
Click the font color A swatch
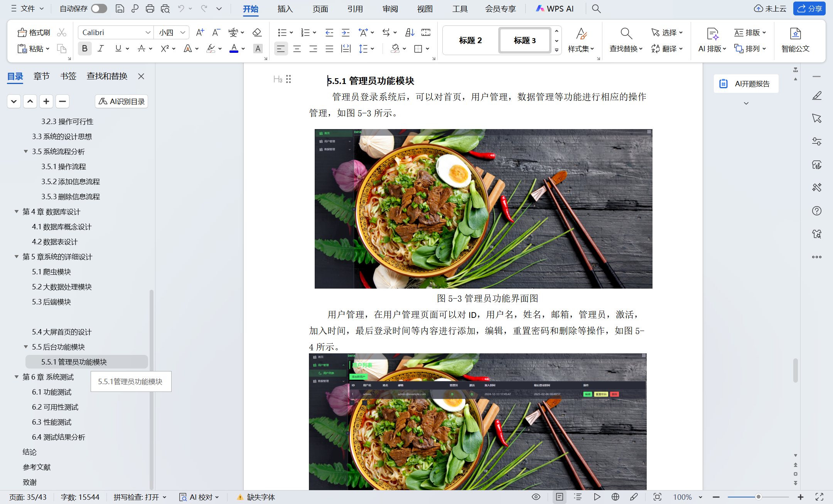pos(234,49)
